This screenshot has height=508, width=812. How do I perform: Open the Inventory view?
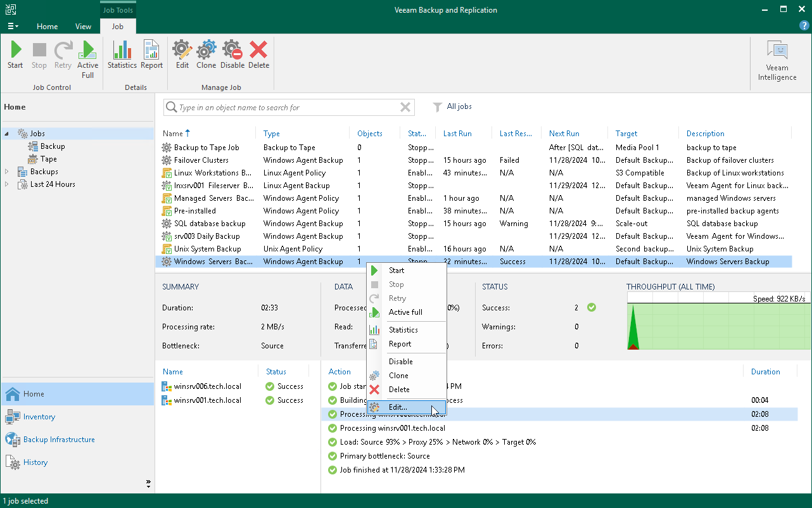(77, 417)
